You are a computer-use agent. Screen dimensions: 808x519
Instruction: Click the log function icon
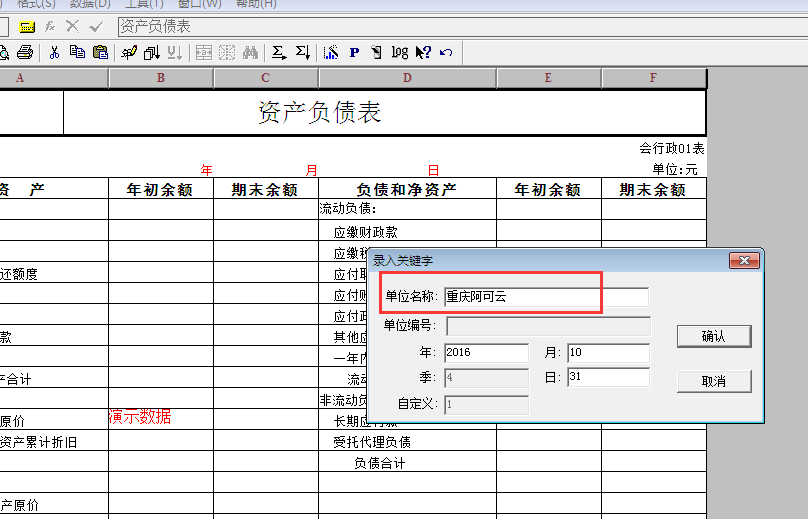coord(400,52)
